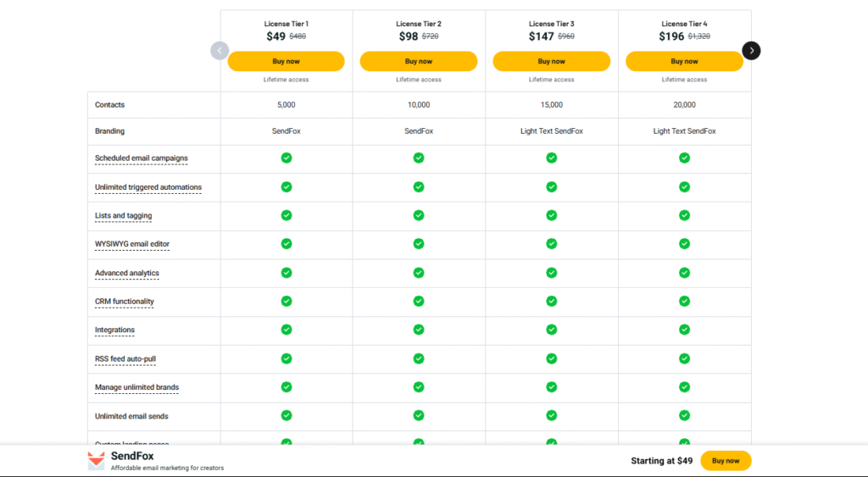This screenshot has height=477, width=868.
Task: Click the Branding row label
Action: pos(109,131)
